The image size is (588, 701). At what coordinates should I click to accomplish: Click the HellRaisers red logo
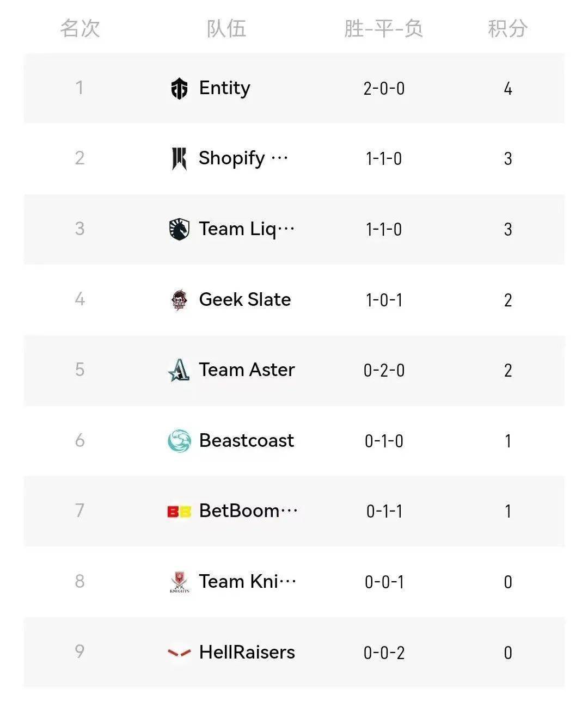(x=179, y=652)
